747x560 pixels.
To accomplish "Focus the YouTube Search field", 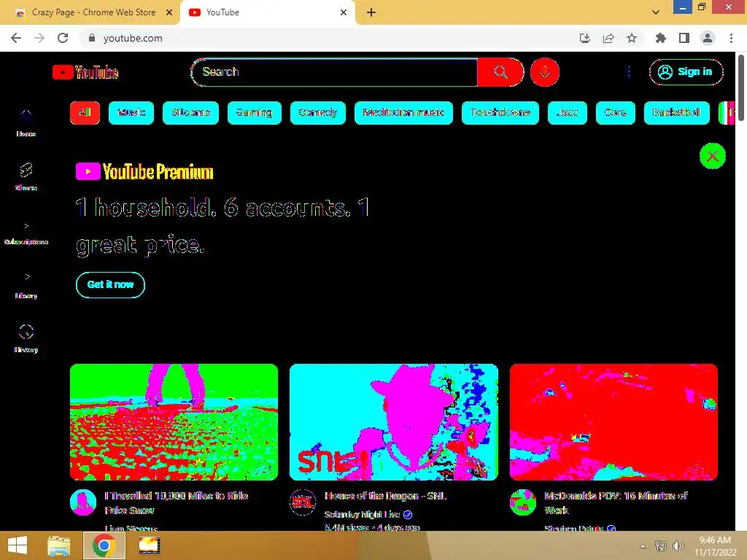I will tap(334, 72).
